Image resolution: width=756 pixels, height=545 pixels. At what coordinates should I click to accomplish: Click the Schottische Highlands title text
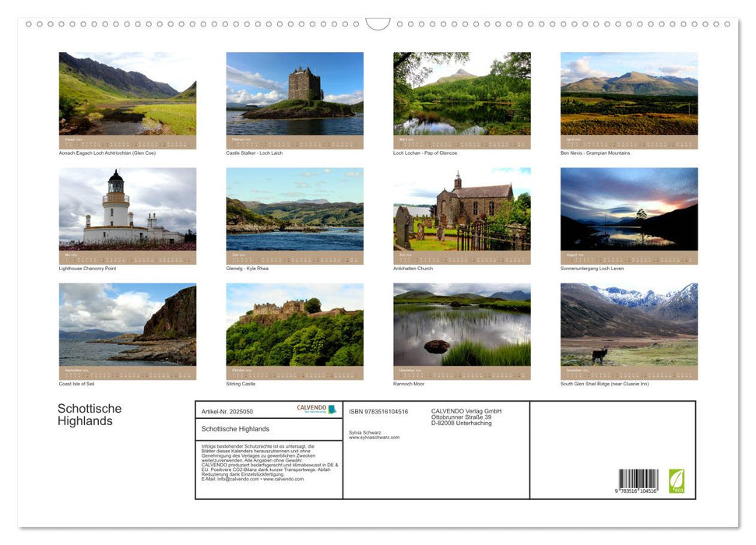tap(90, 415)
